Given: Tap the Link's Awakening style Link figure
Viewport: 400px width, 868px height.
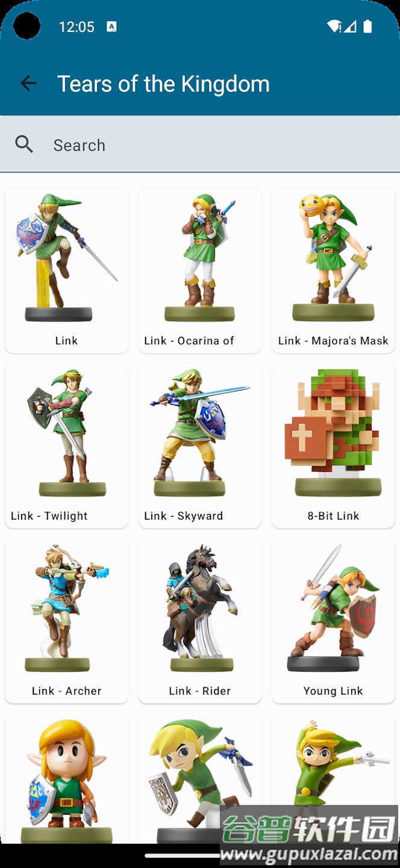Looking at the screenshot, I should [66, 779].
